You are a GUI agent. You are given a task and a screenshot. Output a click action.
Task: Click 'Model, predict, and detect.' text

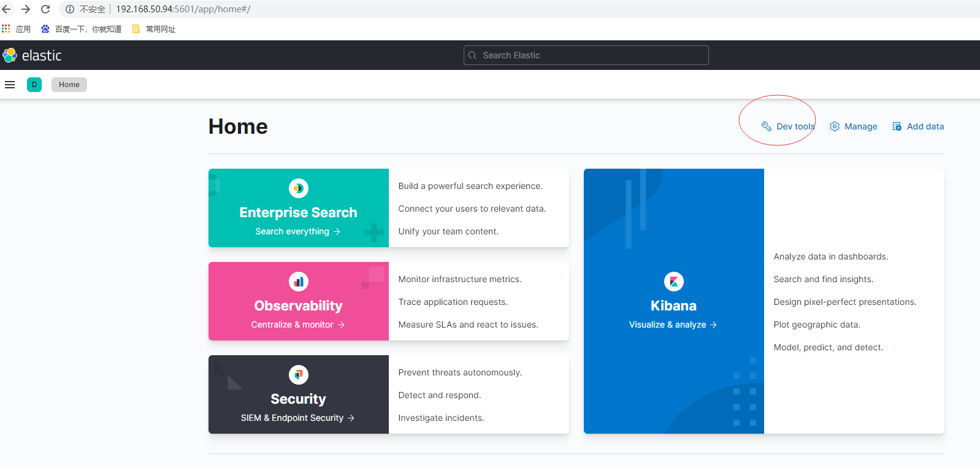[x=829, y=347]
